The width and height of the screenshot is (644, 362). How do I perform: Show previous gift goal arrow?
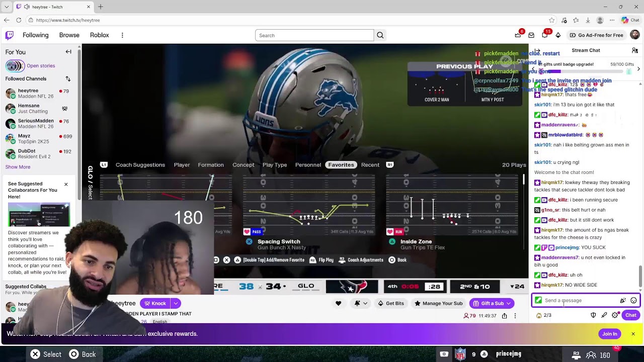[x=533, y=68]
